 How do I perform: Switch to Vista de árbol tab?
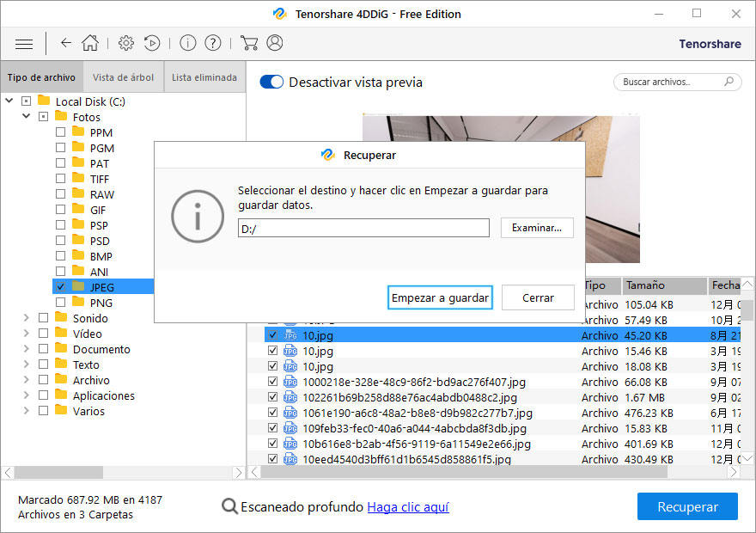pyautogui.click(x=124, y=77)
